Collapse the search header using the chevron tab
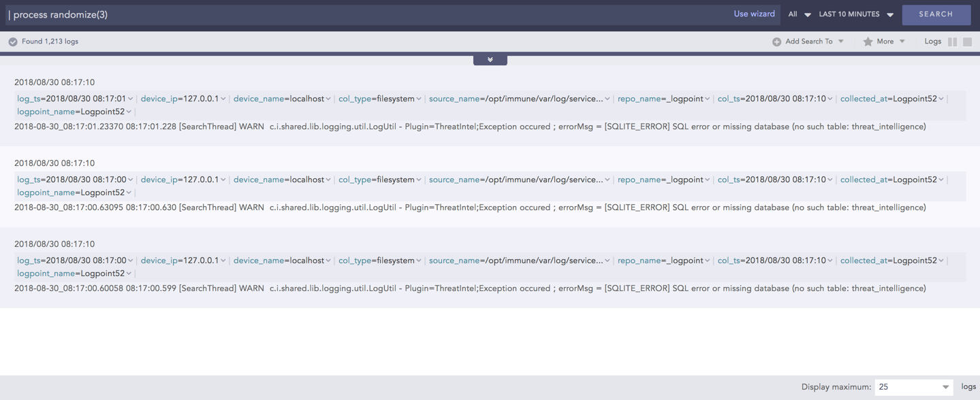The width and height of the screenshot is (980, 400). (490, 59)
